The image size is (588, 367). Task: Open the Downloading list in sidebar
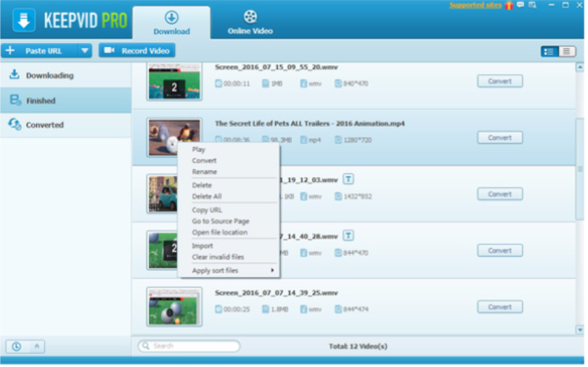49,75
